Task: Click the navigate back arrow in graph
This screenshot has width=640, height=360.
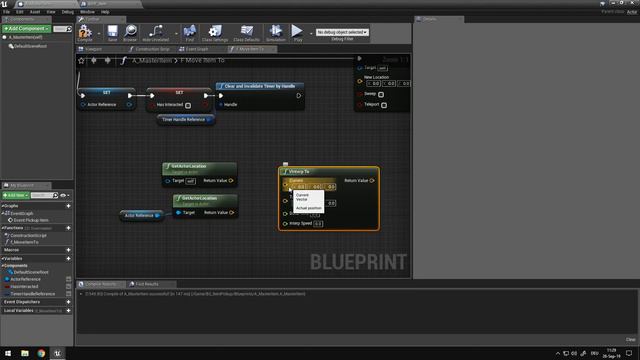Action: click(94, 60)
